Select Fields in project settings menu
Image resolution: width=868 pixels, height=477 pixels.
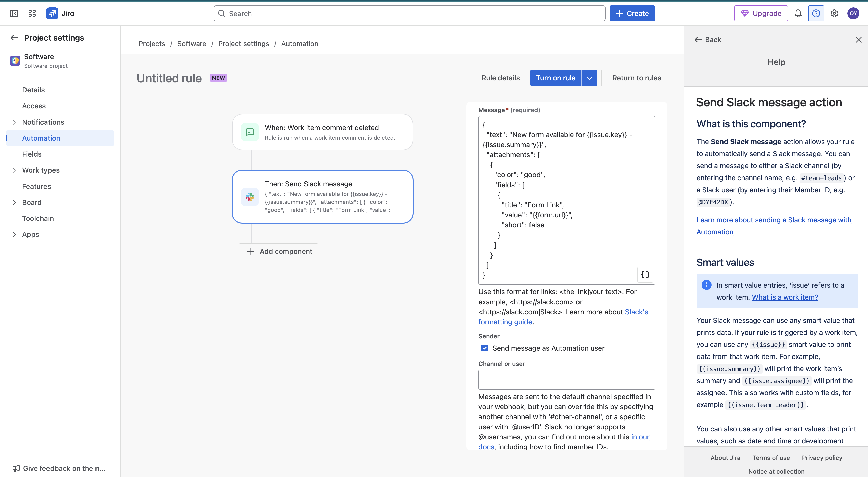coord(32,154)
